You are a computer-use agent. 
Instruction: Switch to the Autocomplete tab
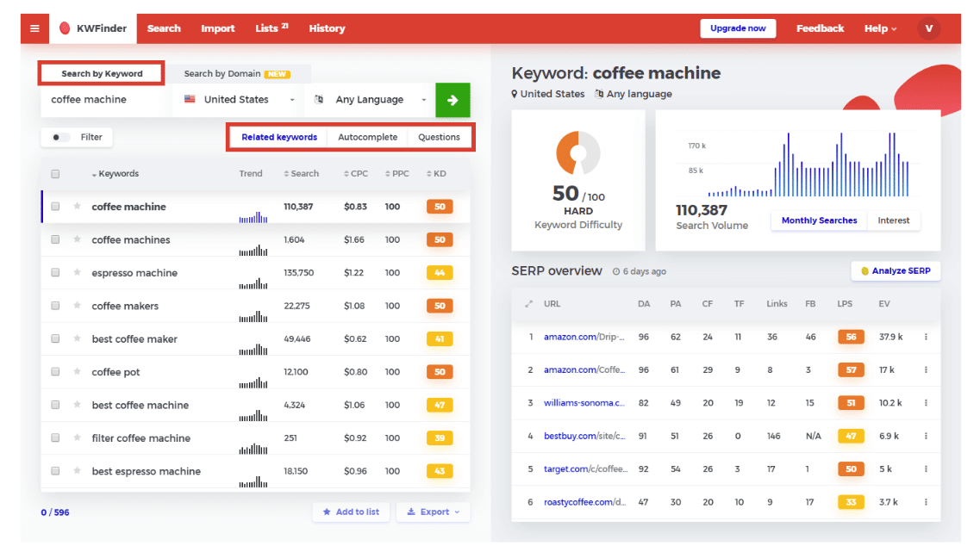[x=367, y=137]
